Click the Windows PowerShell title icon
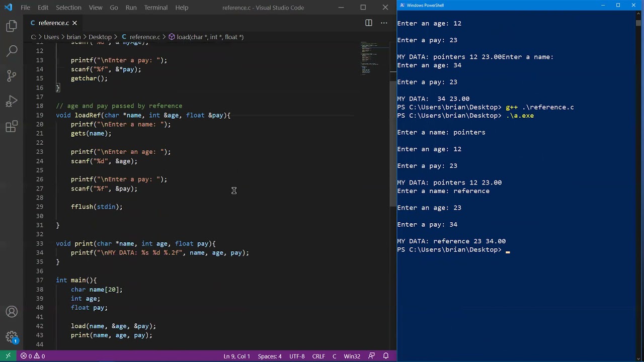 [401, 5]
